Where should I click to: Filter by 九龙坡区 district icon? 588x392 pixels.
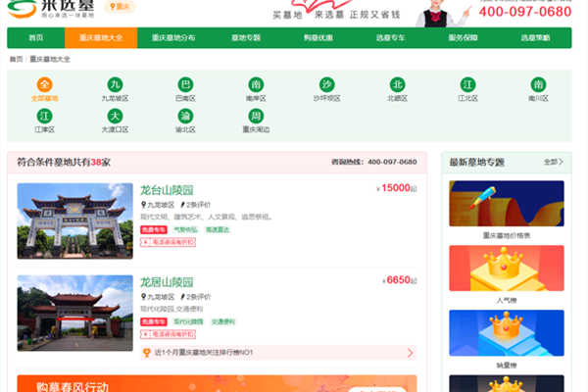[115, 84]
